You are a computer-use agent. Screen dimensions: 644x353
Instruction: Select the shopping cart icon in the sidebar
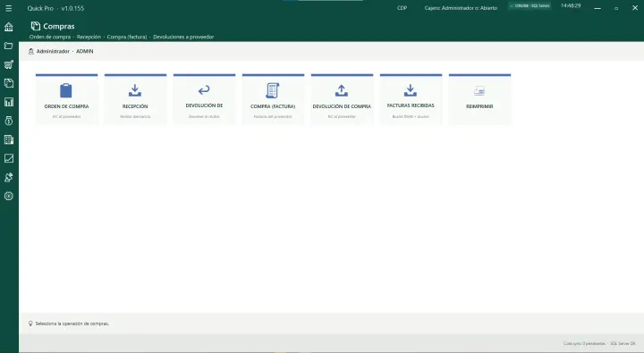(9, 64)
